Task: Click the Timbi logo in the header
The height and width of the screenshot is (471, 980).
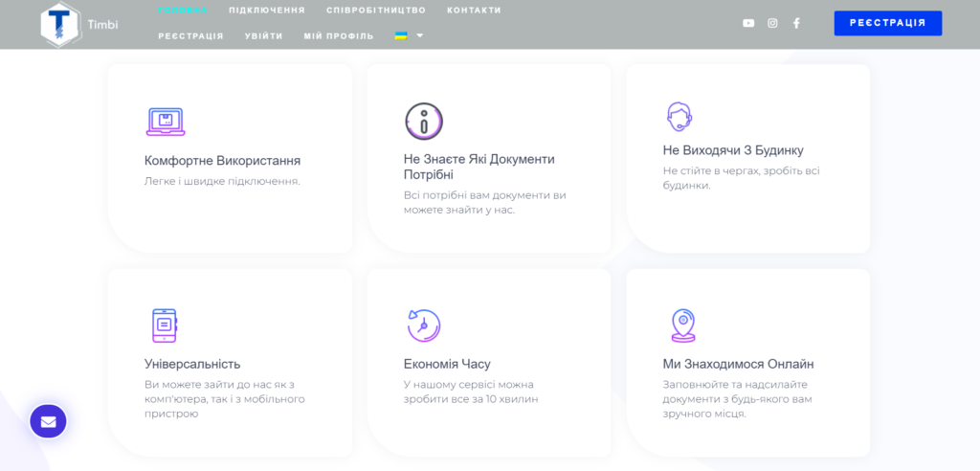Action: 60,24
